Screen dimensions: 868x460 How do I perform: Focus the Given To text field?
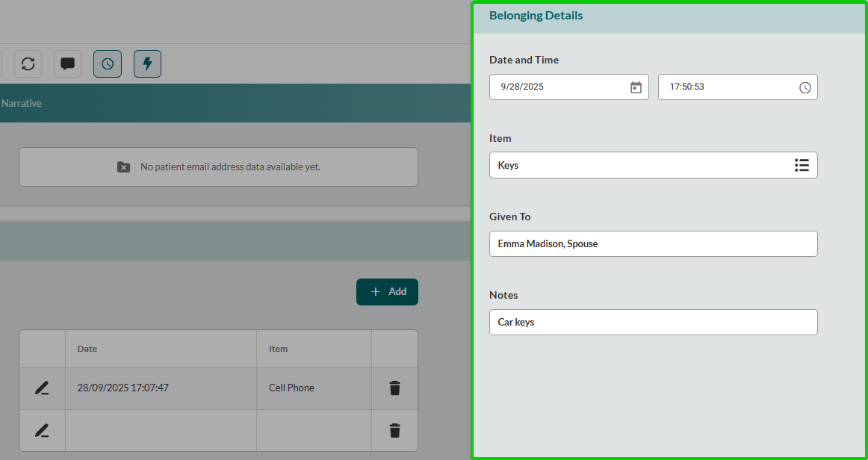point(653,243)
